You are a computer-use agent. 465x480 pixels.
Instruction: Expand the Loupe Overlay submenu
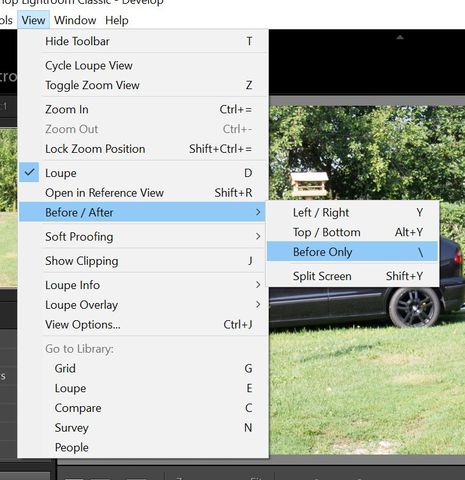click(143, 305)
